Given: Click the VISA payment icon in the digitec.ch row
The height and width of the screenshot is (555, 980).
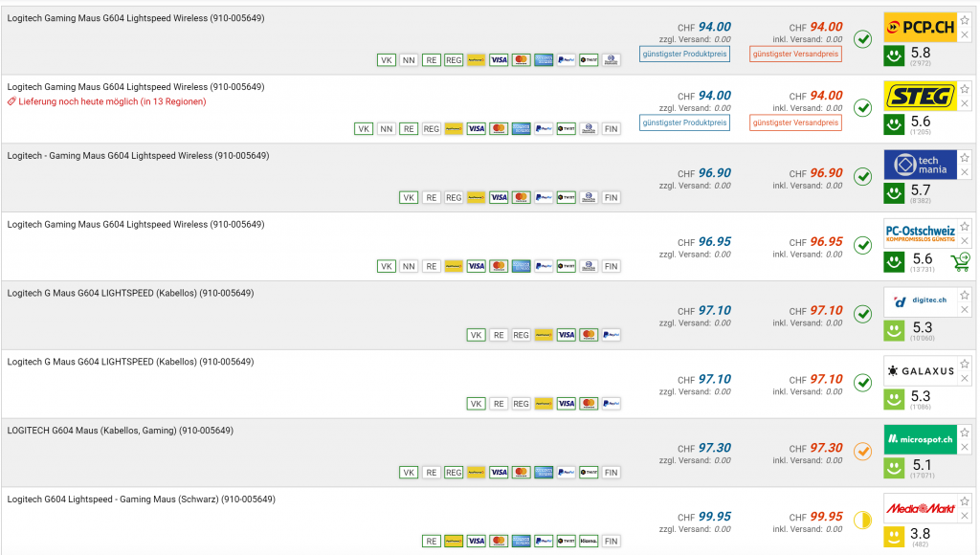Looking at the screenshot, I should [566, 335].
